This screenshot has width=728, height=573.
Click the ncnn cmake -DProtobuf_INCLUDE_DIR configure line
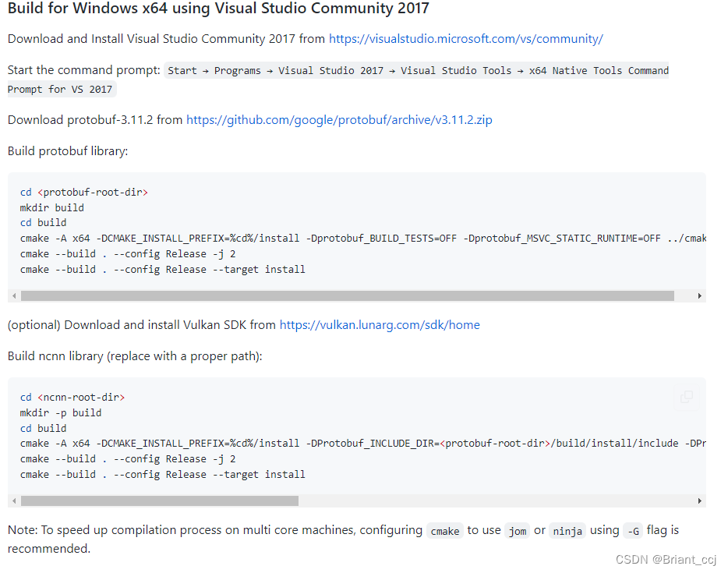(362, 444)
